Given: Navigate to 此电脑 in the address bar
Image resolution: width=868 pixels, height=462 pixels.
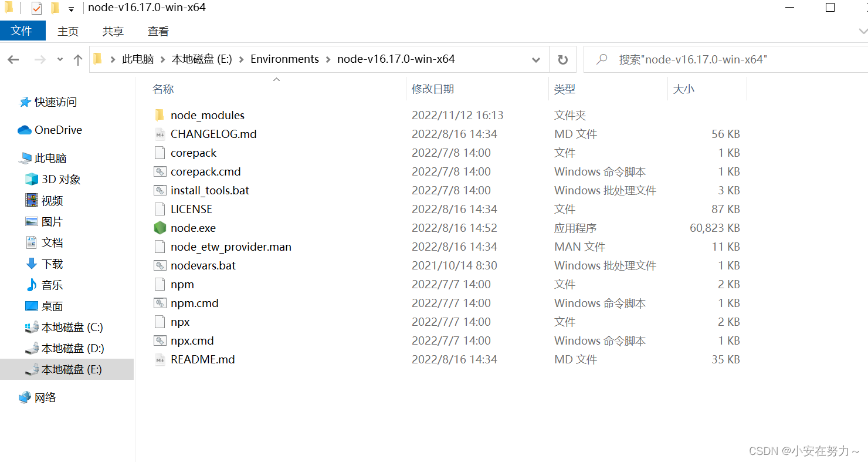Looking at the screenshot, I should [138, 59].
